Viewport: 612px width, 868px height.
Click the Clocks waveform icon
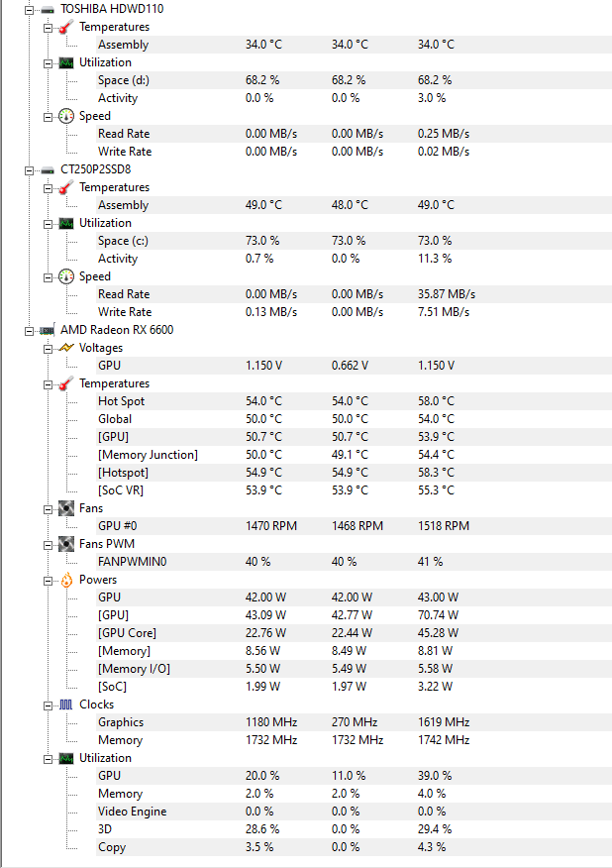coord(66,705)
